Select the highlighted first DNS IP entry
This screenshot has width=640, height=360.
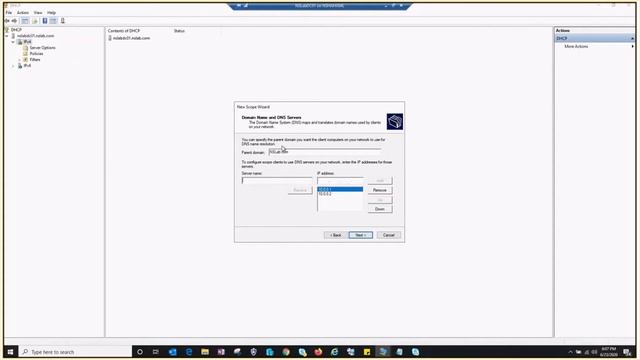(x=340, y=189)
